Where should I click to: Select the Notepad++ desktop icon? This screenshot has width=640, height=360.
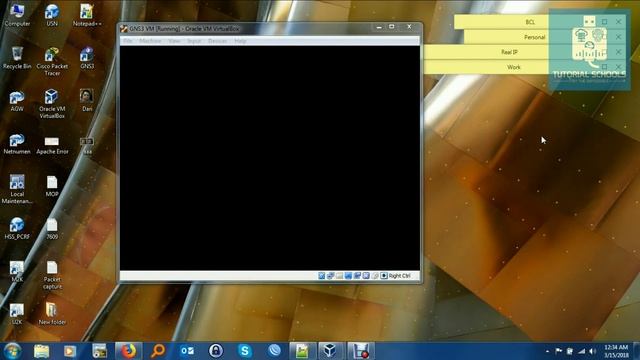coord(87,15)
